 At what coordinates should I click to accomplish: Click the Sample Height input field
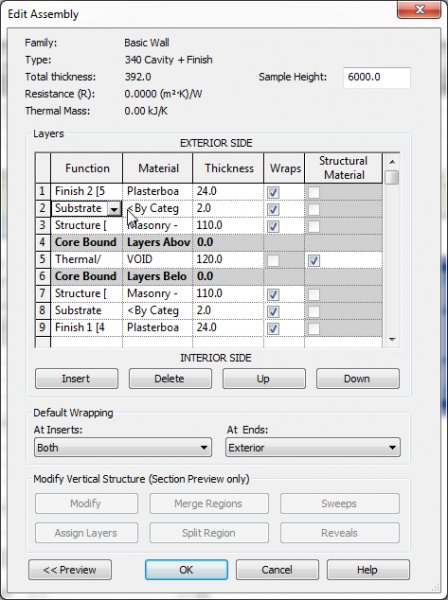(376, 77)
